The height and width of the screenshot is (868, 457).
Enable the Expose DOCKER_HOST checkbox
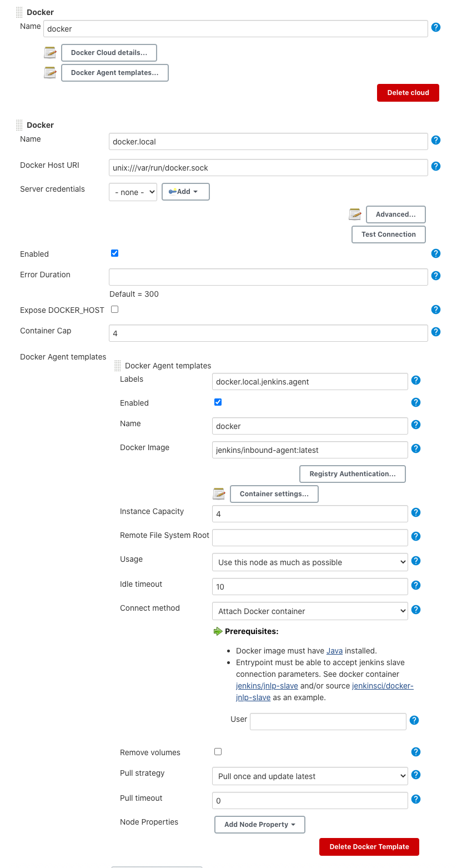tap(115, 310)
